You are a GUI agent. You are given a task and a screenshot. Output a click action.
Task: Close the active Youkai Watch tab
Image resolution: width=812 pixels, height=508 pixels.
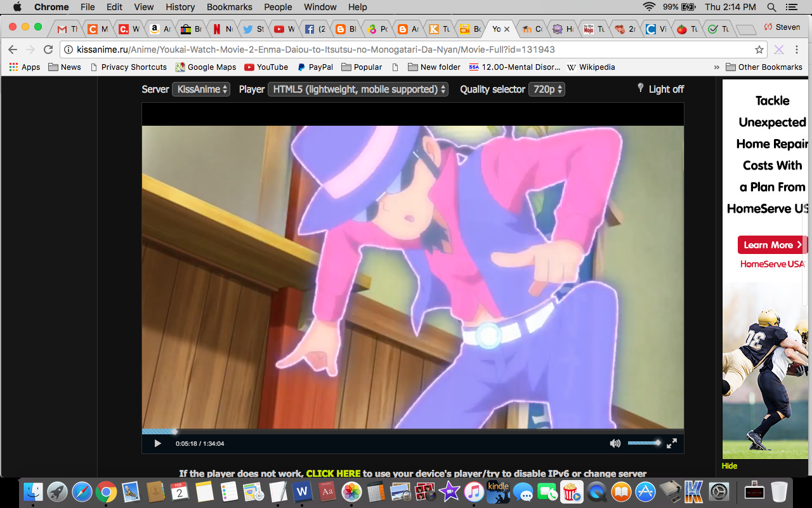(x=506, y=29)
